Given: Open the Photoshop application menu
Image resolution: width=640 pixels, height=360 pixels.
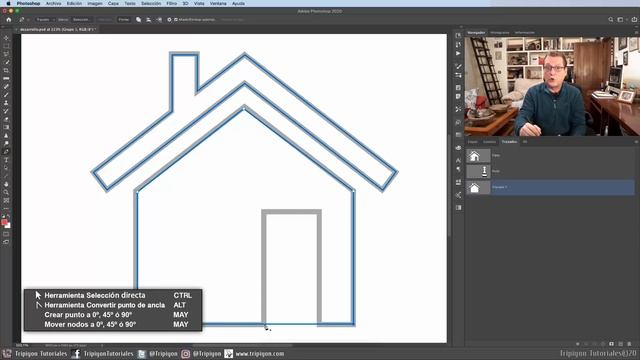Looking at the screenshot, I should coord(29,3).
